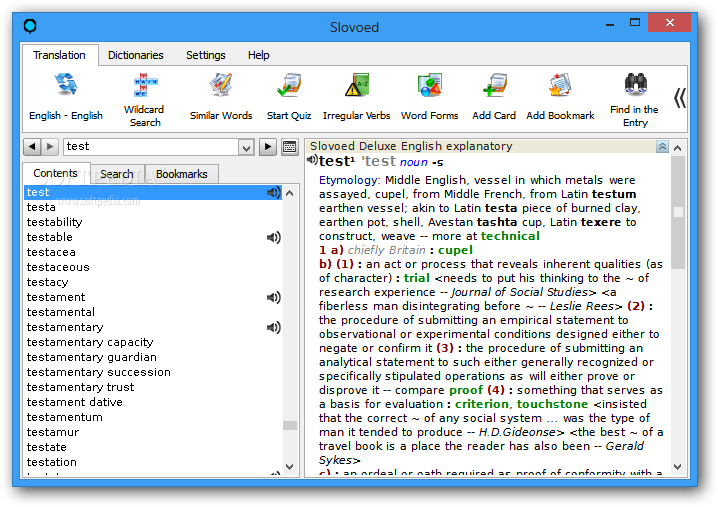
Task: Collapse the toolbar with double chevron
Action: [x=680, y=98]
